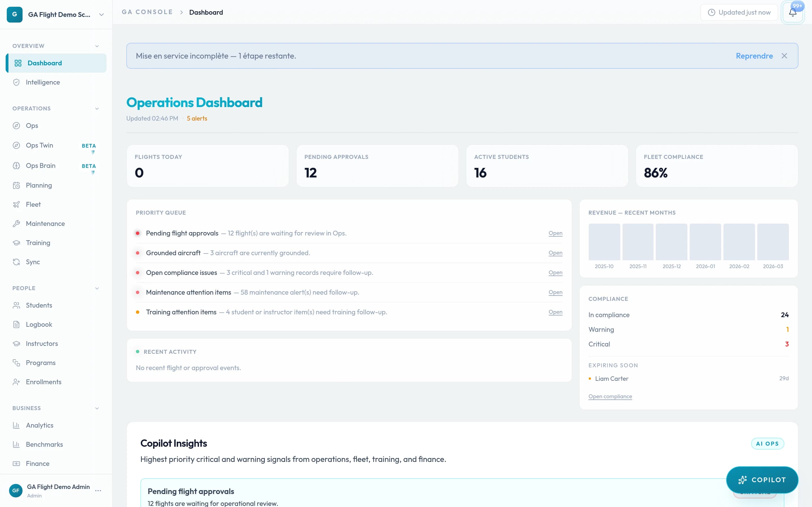
Task: Open the GA Flight Demo school dropdown
Action: click(x=101, y=15)
